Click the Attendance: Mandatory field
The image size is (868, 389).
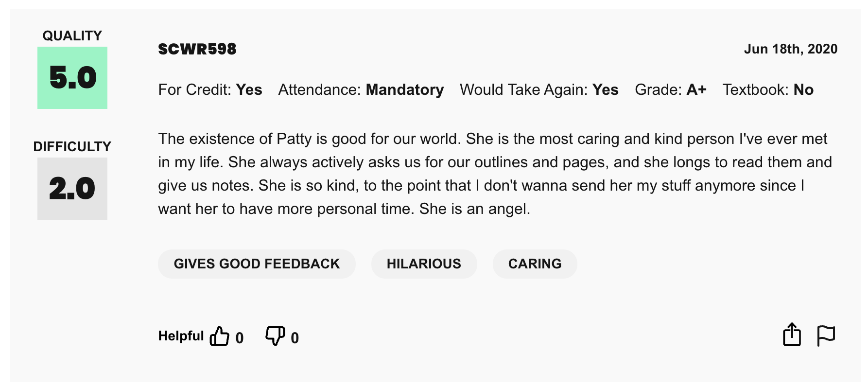pyautogui.click(x=361, y=89)
